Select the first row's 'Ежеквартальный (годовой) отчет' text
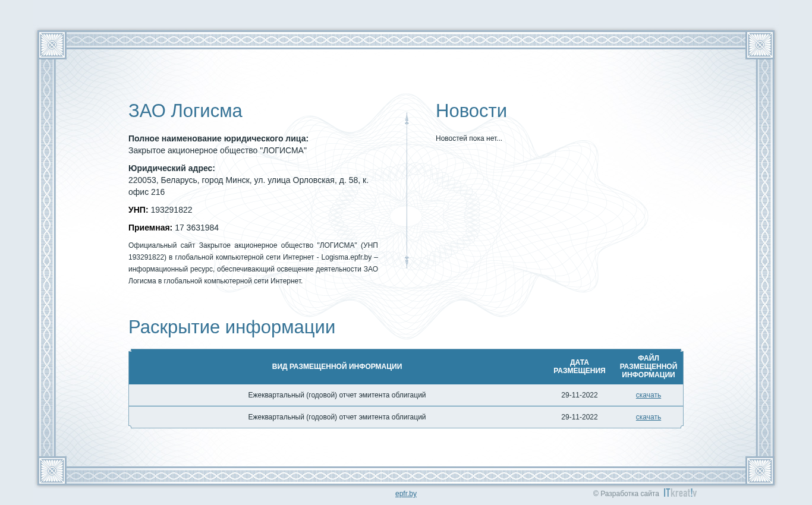812x505 pixels. (x=337, y=395)
